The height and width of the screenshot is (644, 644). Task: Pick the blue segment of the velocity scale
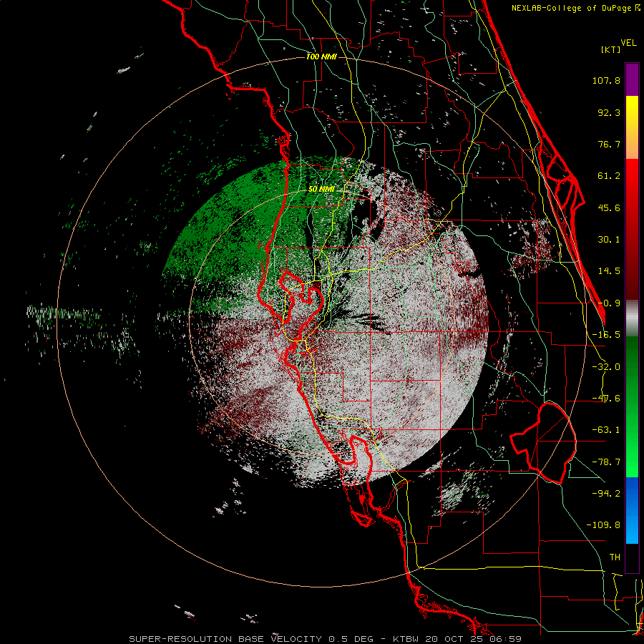click(x=632, y=510)
